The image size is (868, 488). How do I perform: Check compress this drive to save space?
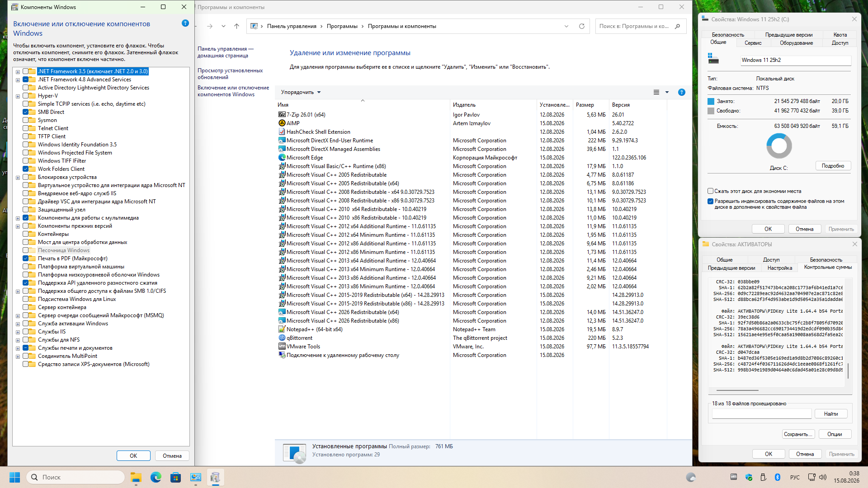point(711,191)
